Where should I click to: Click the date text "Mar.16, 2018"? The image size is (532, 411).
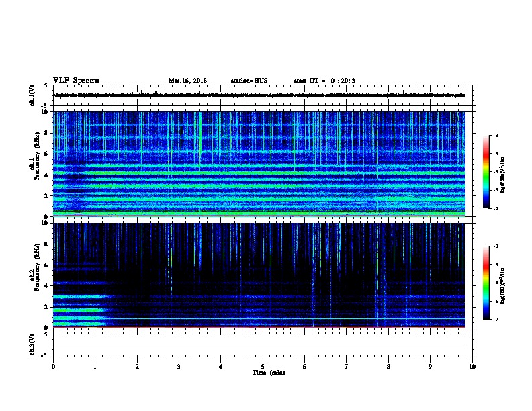187,81
